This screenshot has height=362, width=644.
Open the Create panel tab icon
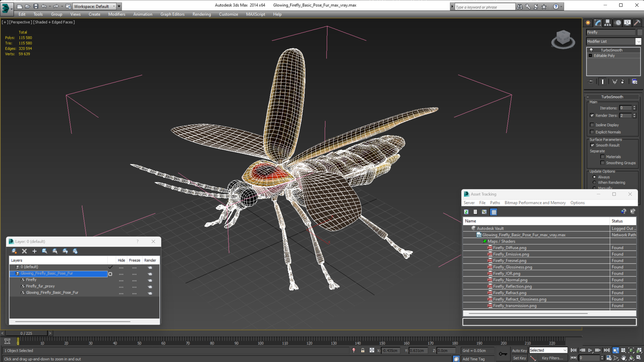[588, 23]
